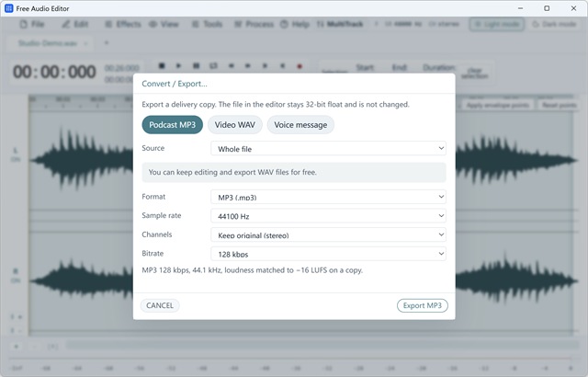Click the Pause transport icon

tap(196, 65)
